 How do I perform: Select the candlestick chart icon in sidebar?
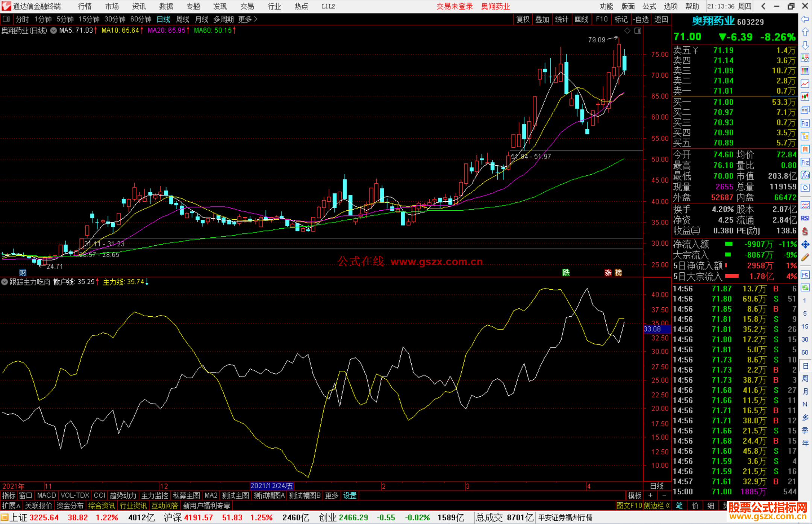tap(805, 97)
